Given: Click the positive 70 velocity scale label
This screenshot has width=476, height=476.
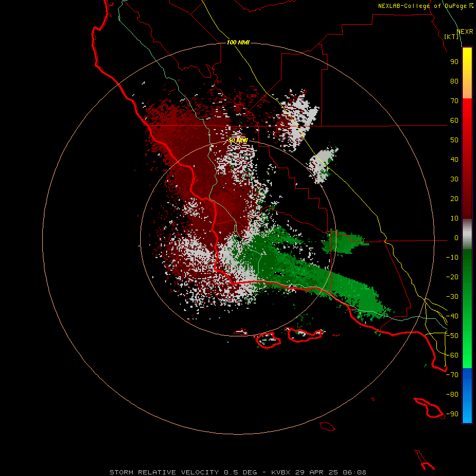Looking at the screenshot, I should click(x=454, y=101).
